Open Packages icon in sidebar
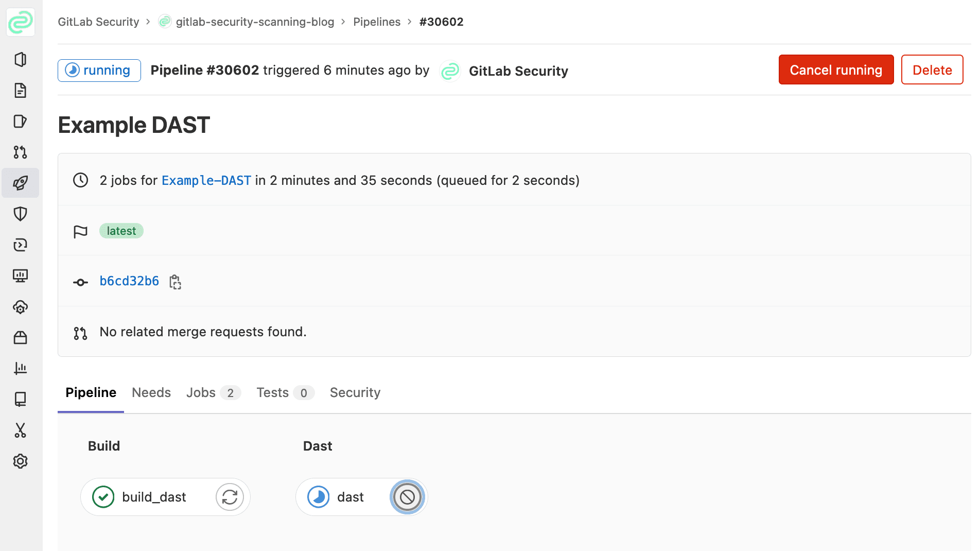980x551 pixels. pyautogui.click(x=20, y=337)
